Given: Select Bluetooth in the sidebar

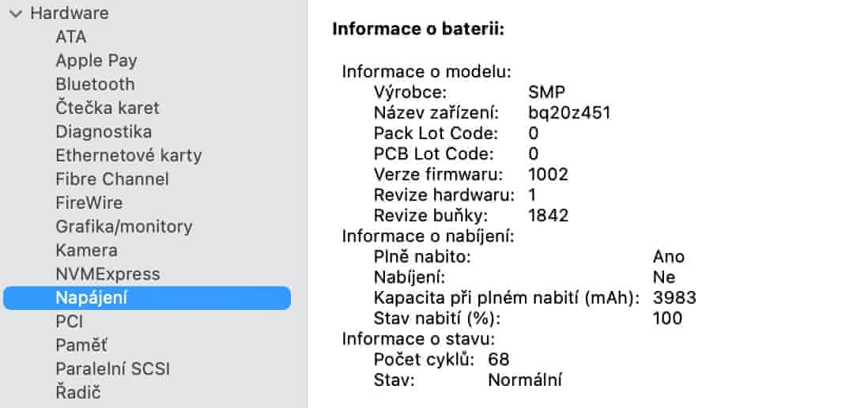Looking at the screenshot, I should pos(95,84).
